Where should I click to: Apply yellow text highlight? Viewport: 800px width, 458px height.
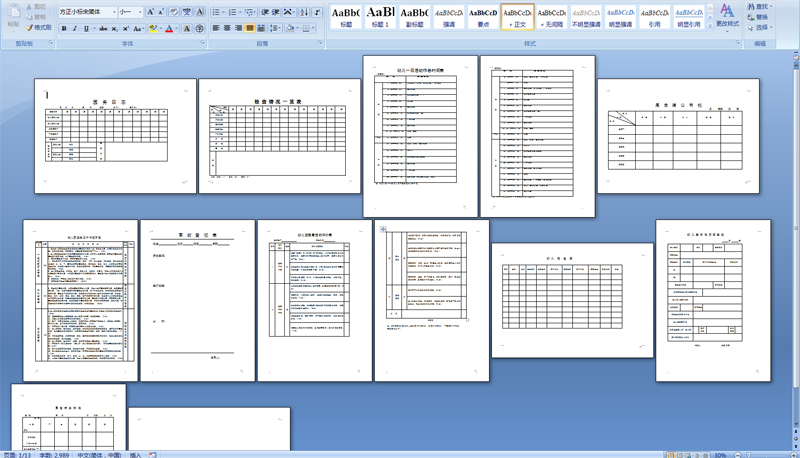152,29
